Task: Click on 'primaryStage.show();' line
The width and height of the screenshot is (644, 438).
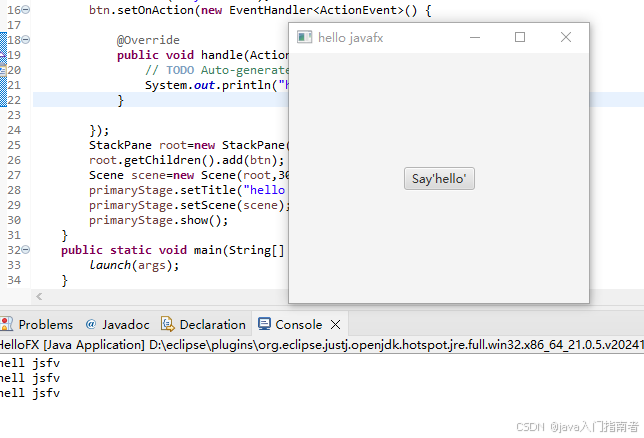Action: pos(159,220)
